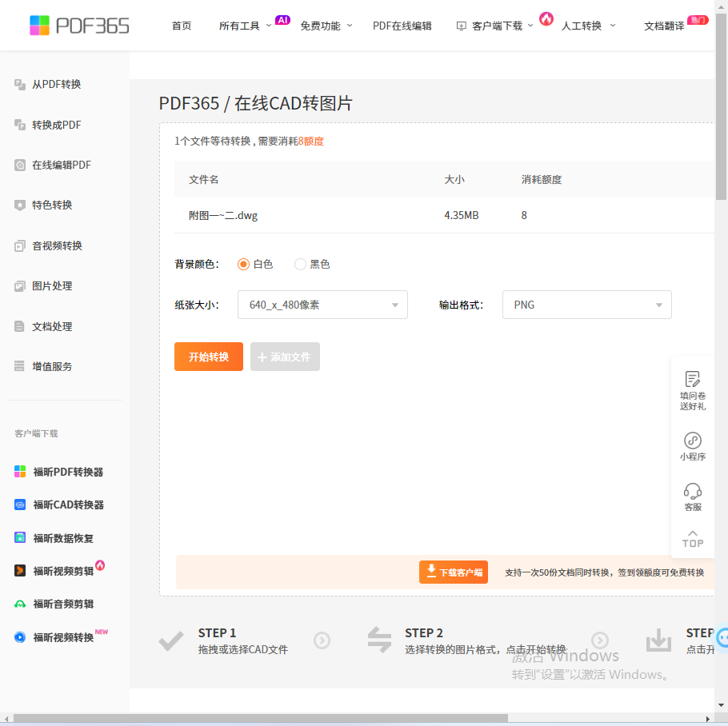728x726 pixels.
Task: Click the 图片处理 sidebar icon
Action: coord(19,286)
